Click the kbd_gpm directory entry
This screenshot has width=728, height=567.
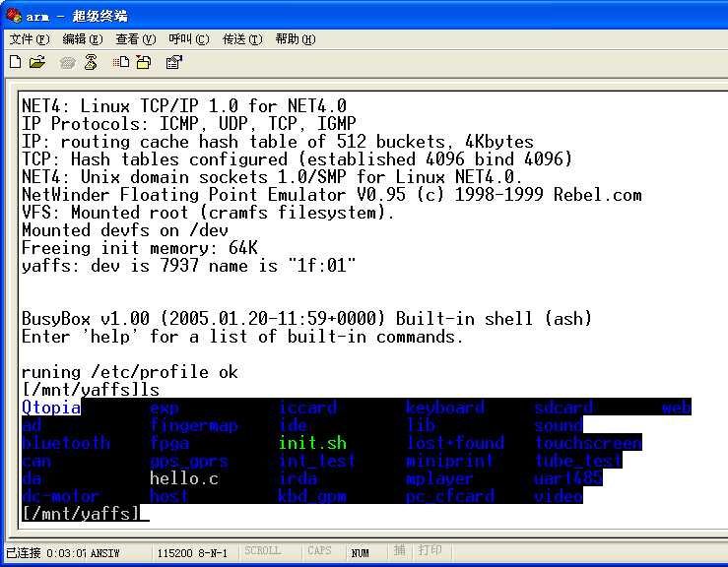click(312, 495)
